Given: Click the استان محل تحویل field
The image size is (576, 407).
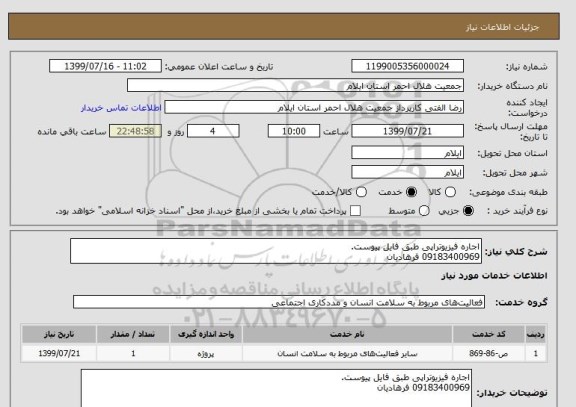Looking at the screenshot, I should (x=407, y=153).
